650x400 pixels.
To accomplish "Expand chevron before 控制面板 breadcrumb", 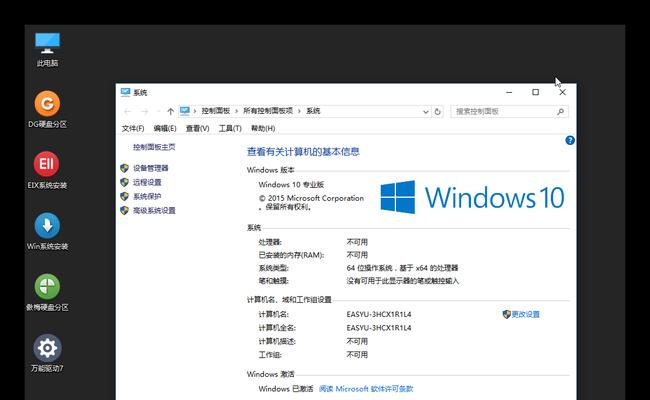I will [195, 111].
